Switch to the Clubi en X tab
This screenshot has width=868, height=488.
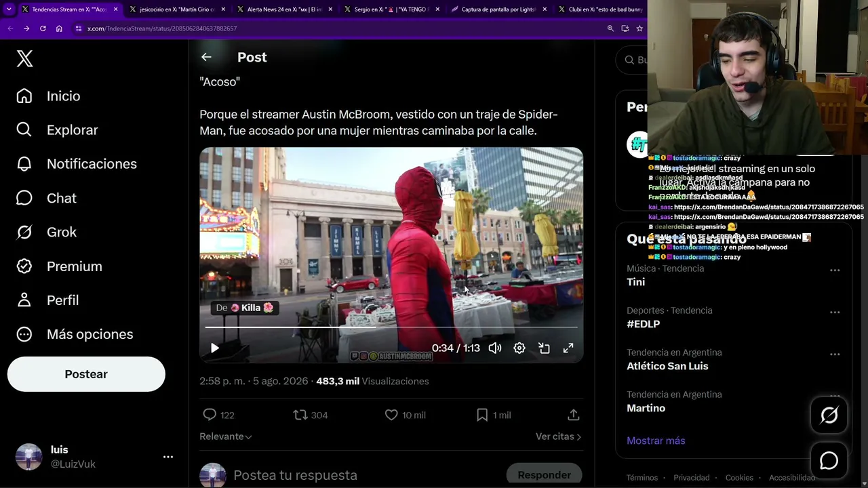(x=600, y=9)
